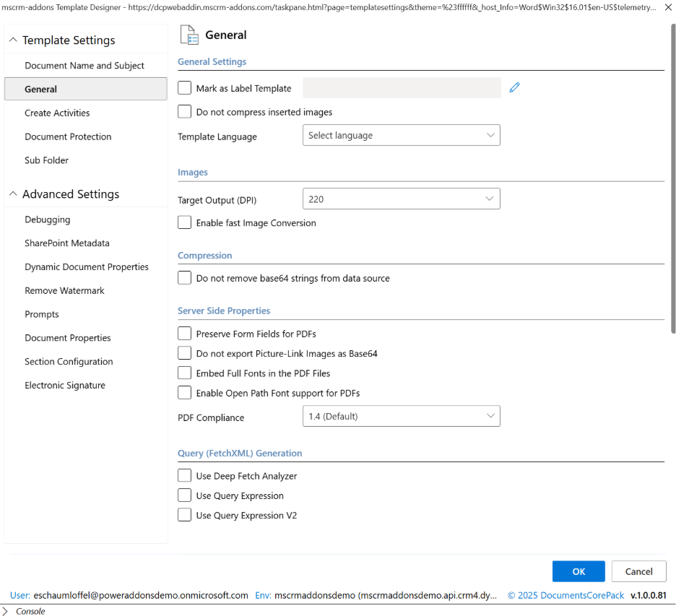The width and height of the screenshot is (676, 616).
Task: Enable Embed Full Fonts in PDF Files
Action: coord(185,373)
